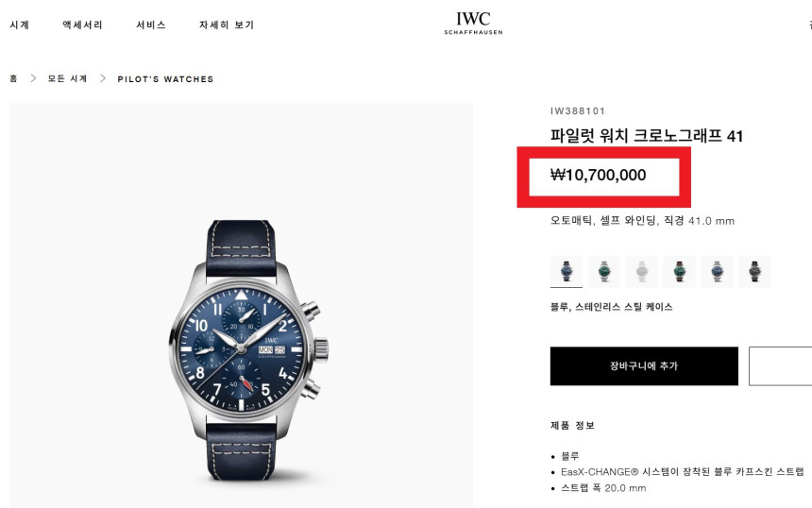Select the black dial watch variant
The image size is (812, 508).
pos(754,271)
